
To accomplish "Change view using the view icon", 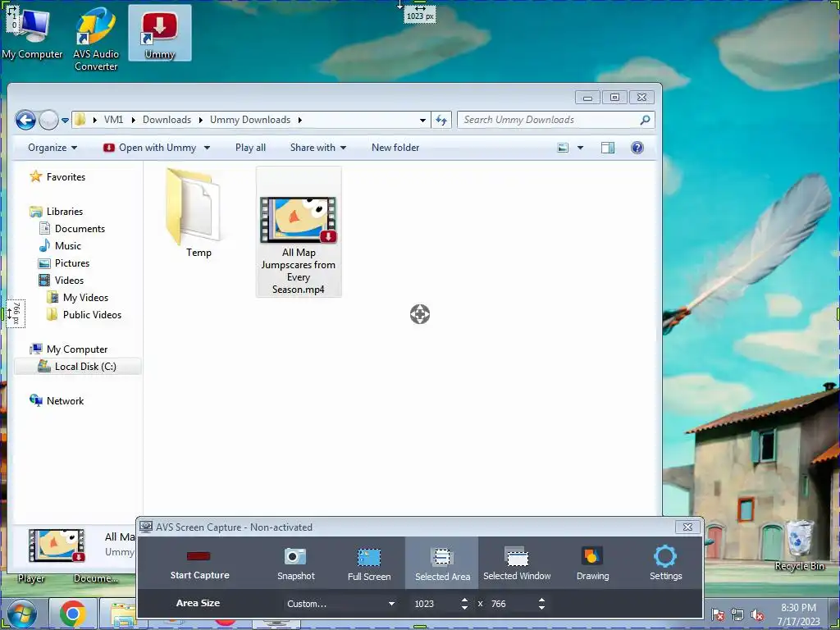I will coord(563,148).
